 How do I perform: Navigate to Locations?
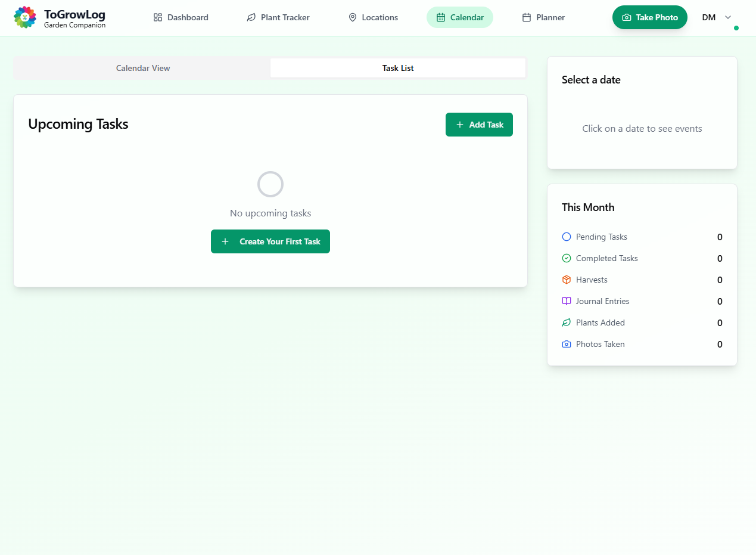pyautogui.click(x=373, y=17)
